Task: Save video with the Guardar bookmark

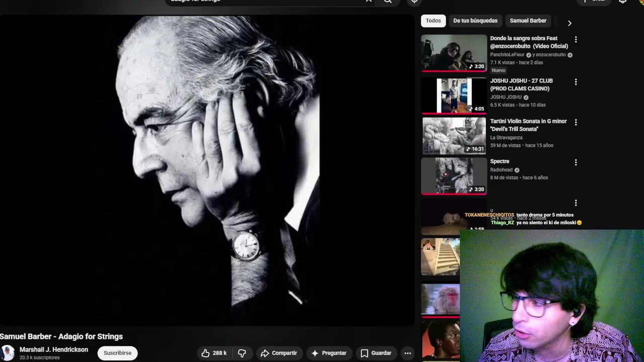Action: point(376,353)
